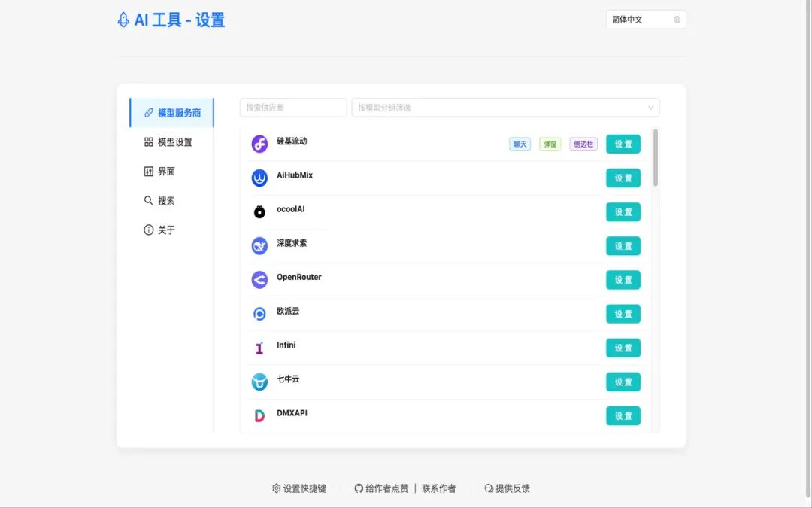Show the 关于 about tab
Screen dimensions: 812x508
tap(171, 230)
